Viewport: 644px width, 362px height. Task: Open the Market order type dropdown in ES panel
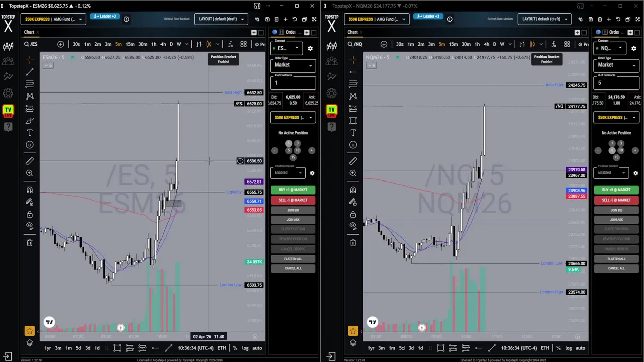[x=293, y=65]
